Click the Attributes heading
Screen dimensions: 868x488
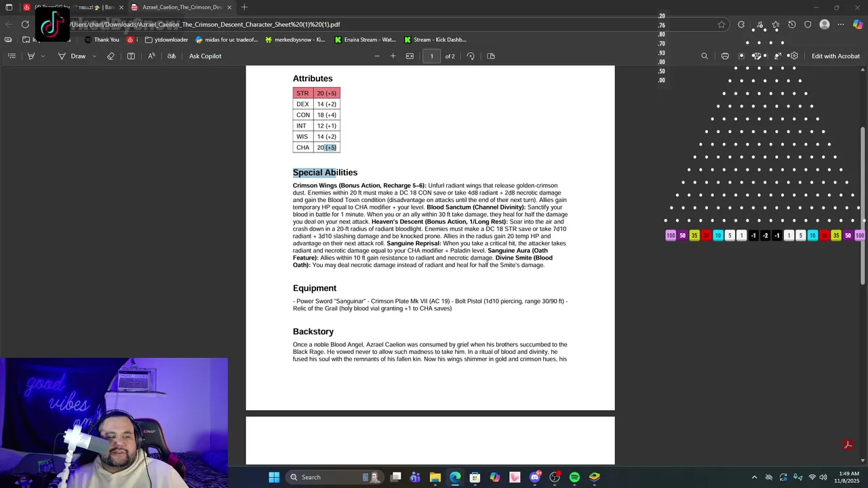(313, 79)
